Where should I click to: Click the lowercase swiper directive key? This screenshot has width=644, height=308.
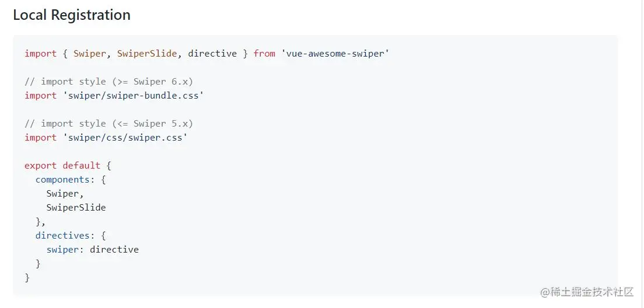tap(62, 250)
